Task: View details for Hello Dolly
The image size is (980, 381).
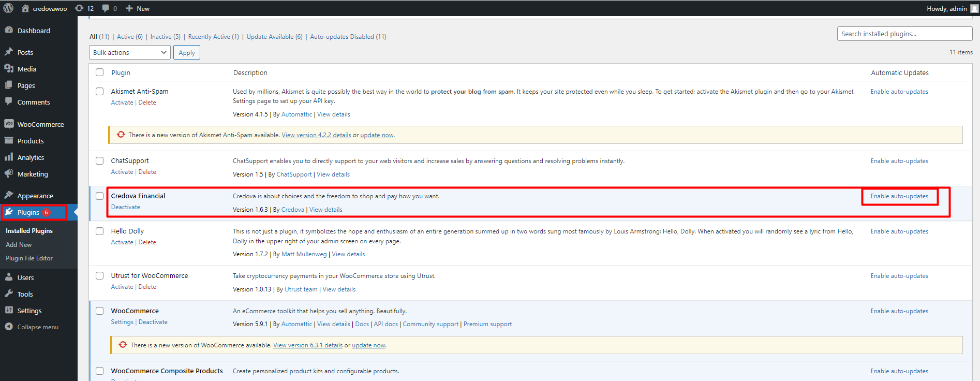Action: pos(348,254)
